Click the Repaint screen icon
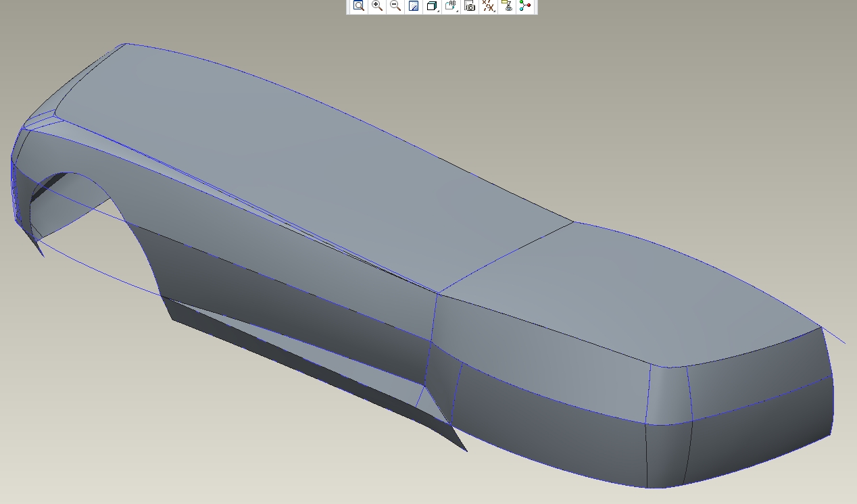This screenshot has height=504, width=857. [x=414, y=6]
